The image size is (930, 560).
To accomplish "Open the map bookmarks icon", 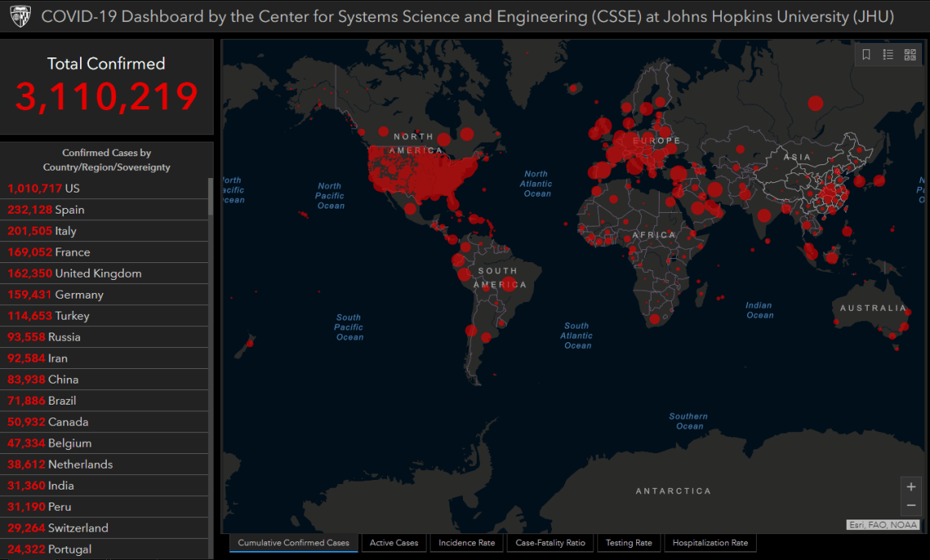I will 866,55.
